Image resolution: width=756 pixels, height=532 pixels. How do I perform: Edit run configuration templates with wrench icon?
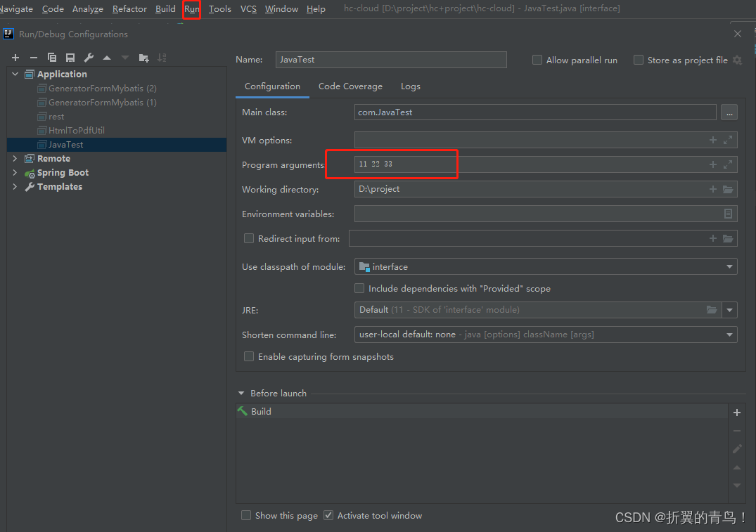click(x=89, y=58)
